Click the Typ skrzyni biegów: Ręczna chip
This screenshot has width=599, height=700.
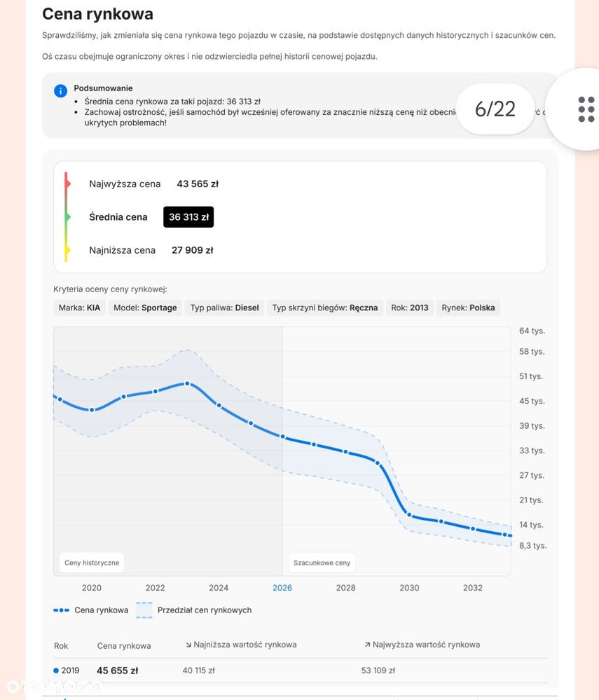tap(325, 308)
